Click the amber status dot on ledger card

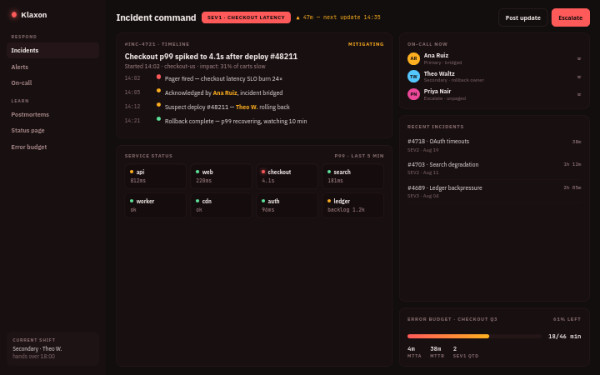(x=329, y=201)
